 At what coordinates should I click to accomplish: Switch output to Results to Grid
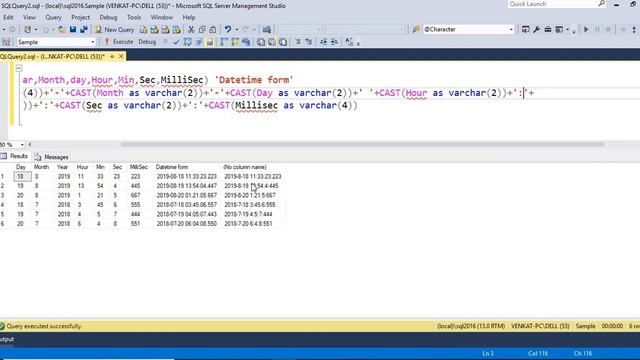click(271, 42)
